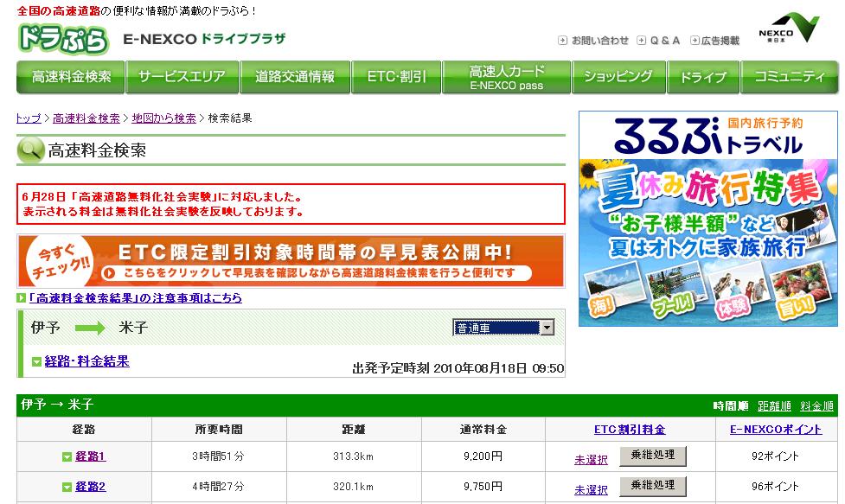Click 9,200円 fare cell
Image resolution: width=845 pixels, height=504 pixels.
(x=483, y=456)
